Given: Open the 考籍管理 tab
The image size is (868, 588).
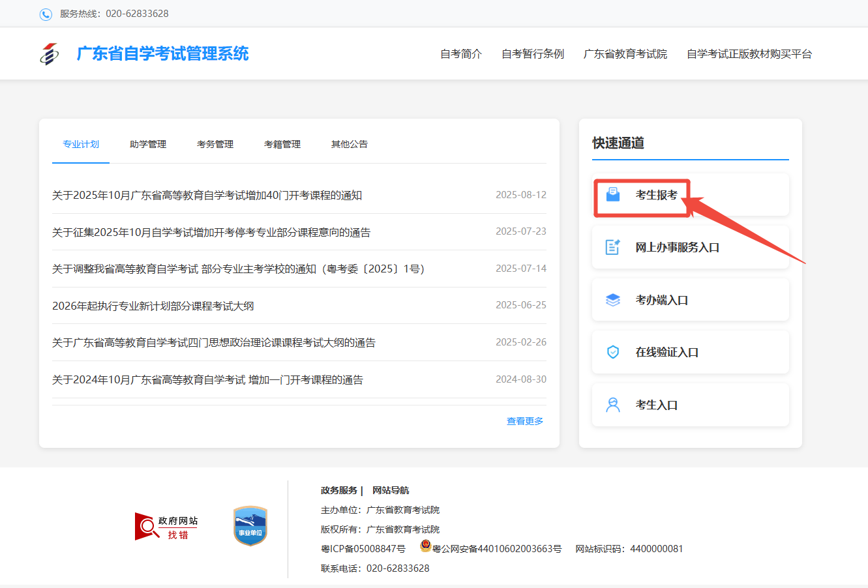Looking at the screenshot, I should click(282, 144).
